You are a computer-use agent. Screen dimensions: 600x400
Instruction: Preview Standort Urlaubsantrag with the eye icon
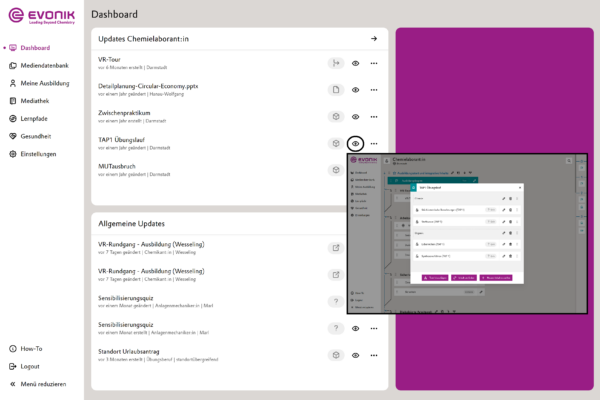(x=355, y=355)
